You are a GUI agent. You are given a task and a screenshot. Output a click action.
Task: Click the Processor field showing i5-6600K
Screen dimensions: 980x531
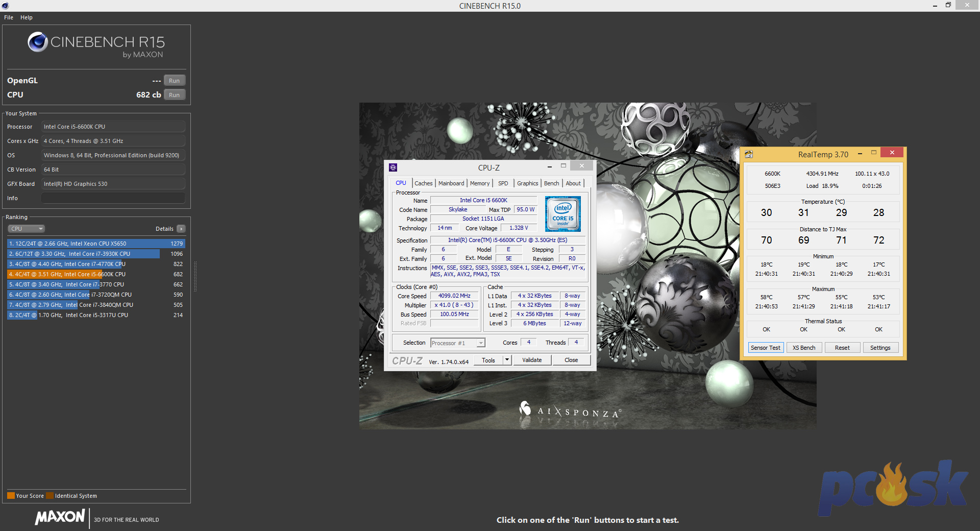(113, 127)
